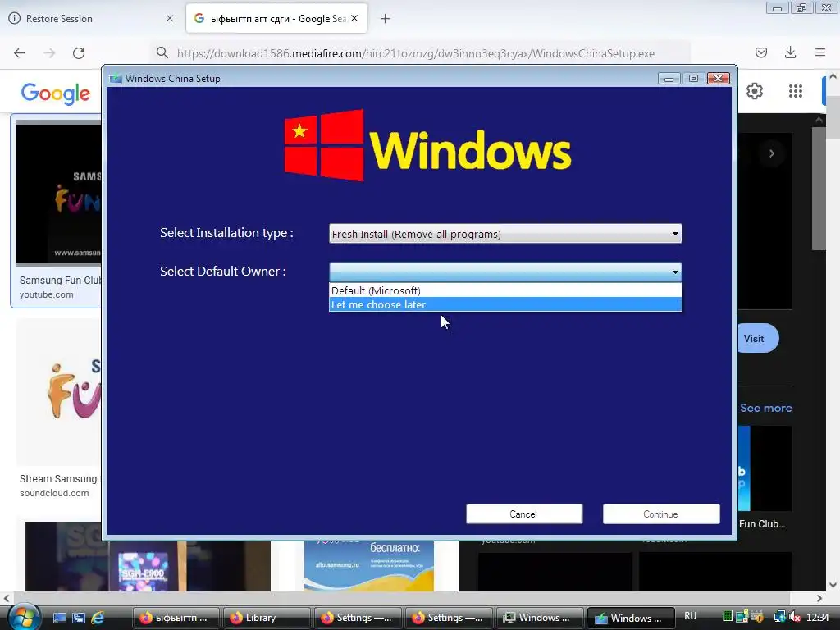Launch Internet Explorer from quick launch
The width and height of the screenshot is (840, 630).
pyautogui.click(x=98, y=618)
